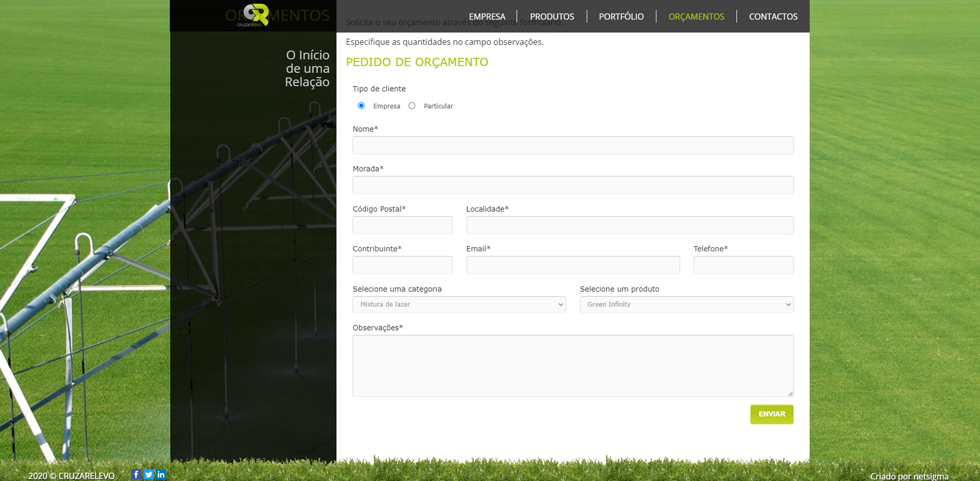Click inside the Observações text area

point(573,366)
